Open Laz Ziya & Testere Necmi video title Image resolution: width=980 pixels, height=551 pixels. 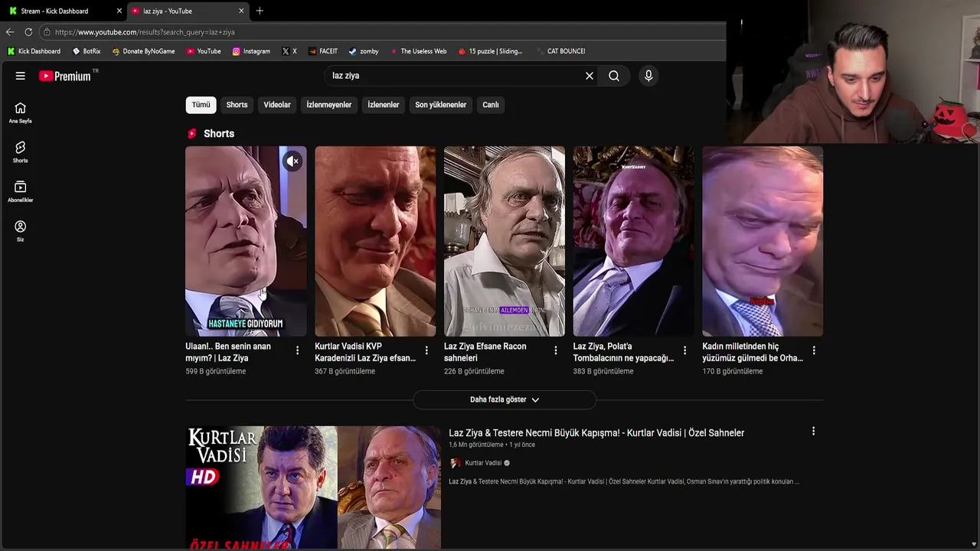(596, 433)
